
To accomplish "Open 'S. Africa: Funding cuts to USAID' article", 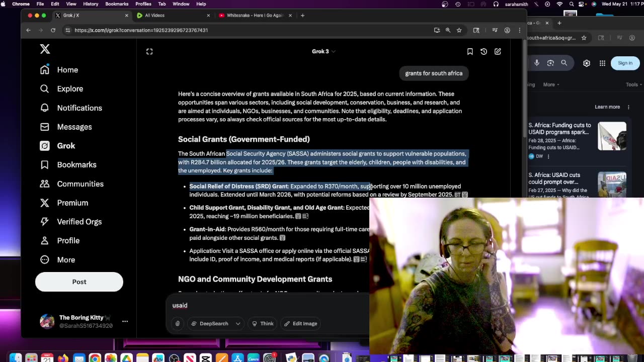I will pyautogui.click(x=559, y=129).
